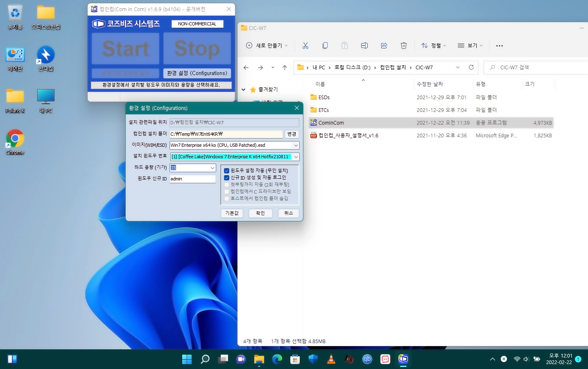The height and width of the screenshot is (369, 588).
Task: Click the 변경 button for install folder
Action: point(292,134)
